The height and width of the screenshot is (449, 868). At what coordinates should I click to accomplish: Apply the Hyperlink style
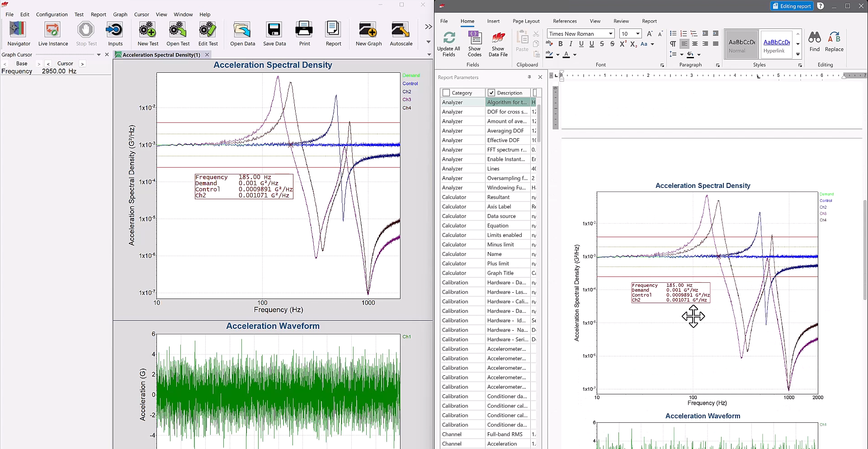tap(776, 45)
